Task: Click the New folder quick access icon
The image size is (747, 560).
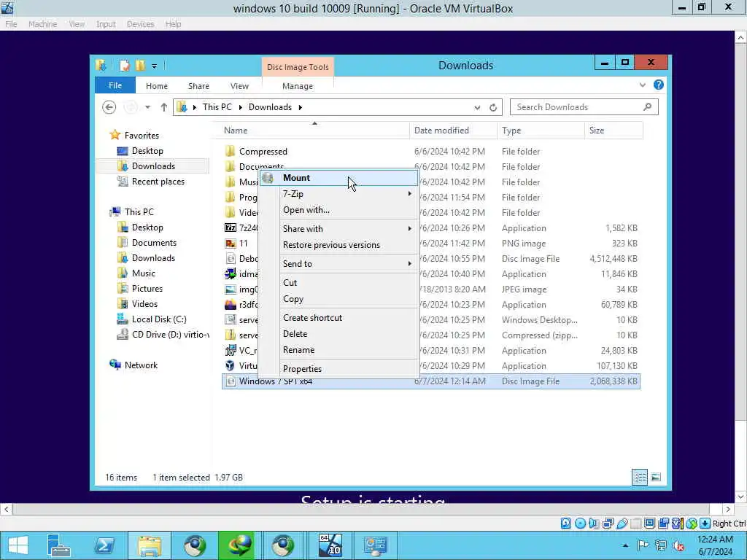Action: point(140,65)
